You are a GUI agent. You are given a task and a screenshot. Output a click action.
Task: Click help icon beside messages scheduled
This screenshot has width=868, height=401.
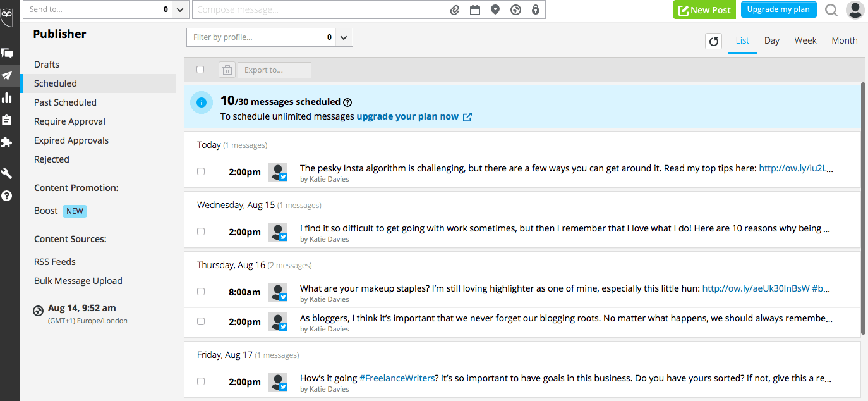click(x=347, y=102)
